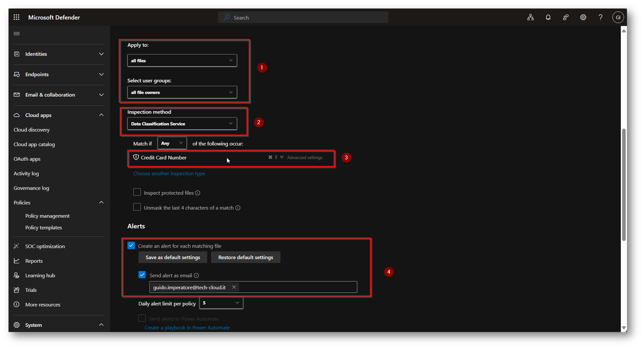Click the scrollbar up arrow
Viewport: 644px width, 349px height.
tap(624, 31)
